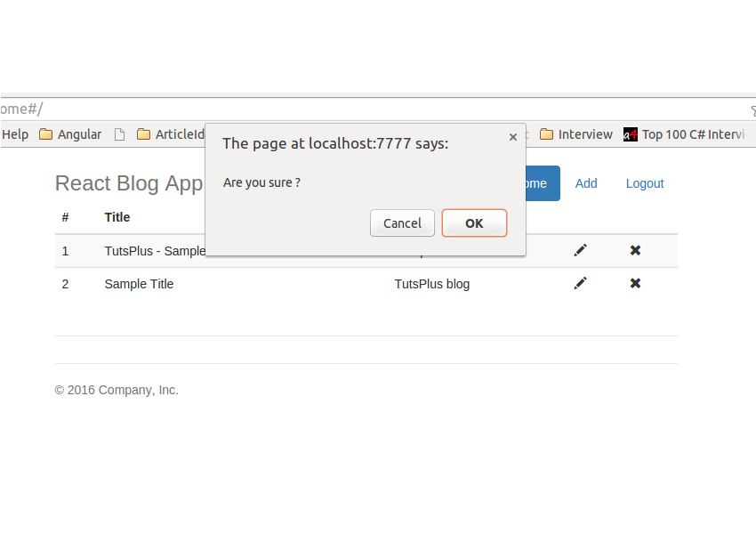756x534 pixels.
Task: Open the ArticleId bookmark folder
Action: 171,134
